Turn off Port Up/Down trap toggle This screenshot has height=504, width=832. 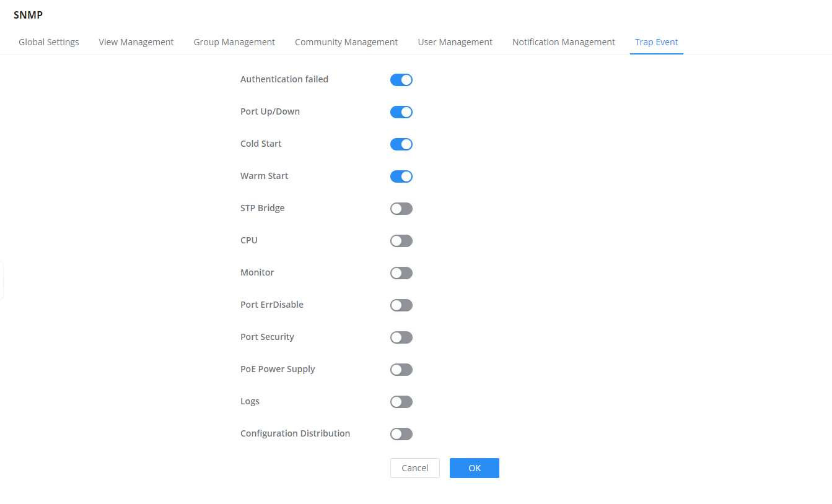click(401, 112)
